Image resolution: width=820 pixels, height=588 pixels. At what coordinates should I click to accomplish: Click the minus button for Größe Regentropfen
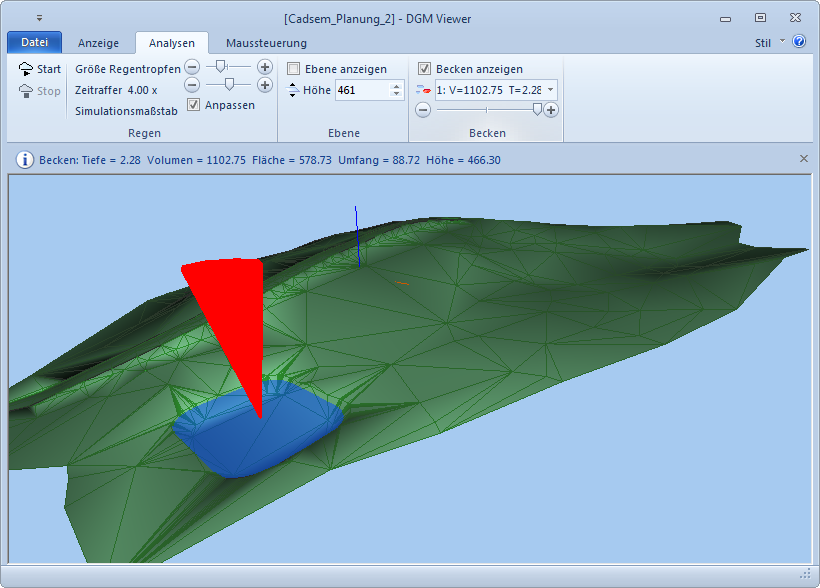coord(192,67)
